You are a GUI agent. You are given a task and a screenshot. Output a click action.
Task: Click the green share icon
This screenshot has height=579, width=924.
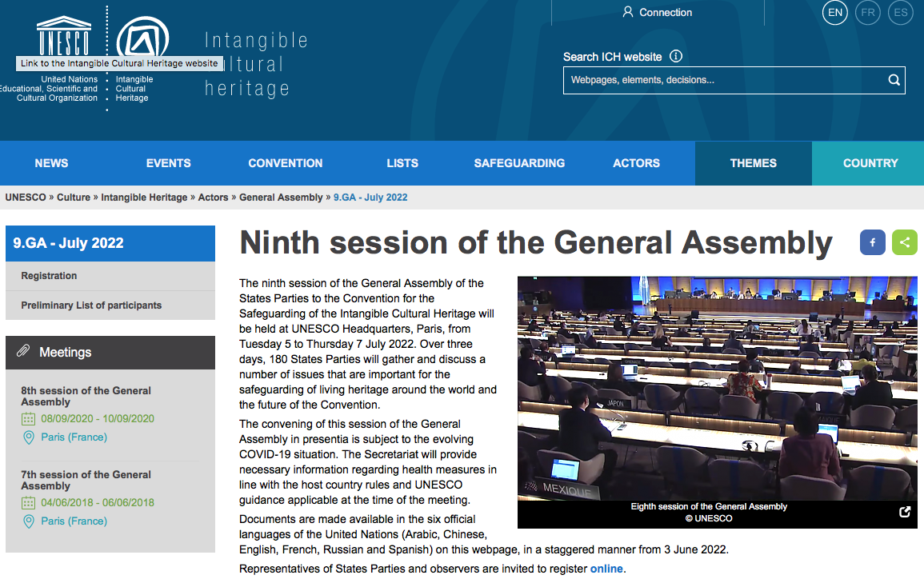coord(905,242)
